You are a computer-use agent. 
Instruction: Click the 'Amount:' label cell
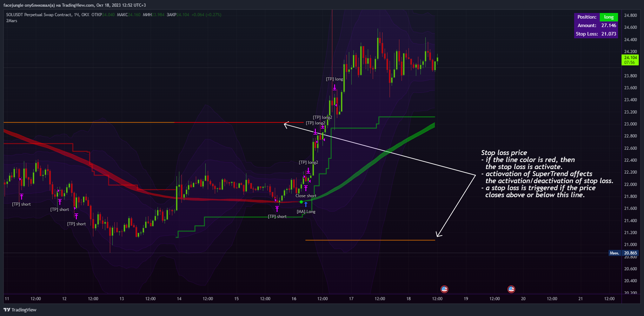[587, 25]
